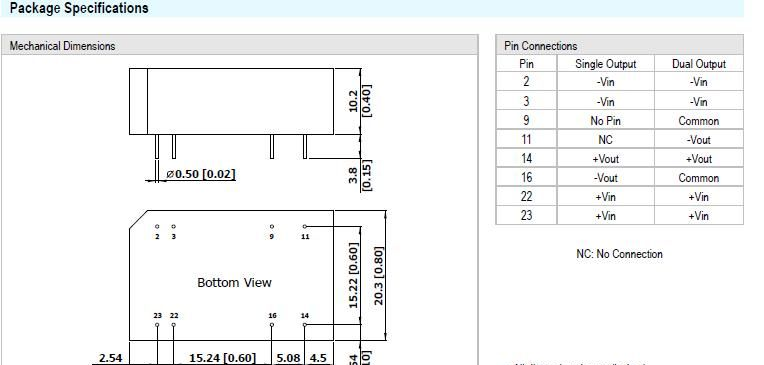The height and width of the screenshot is (365, 764).
Task: Select the Pin Connections table header
Action: tap(619, 45)
